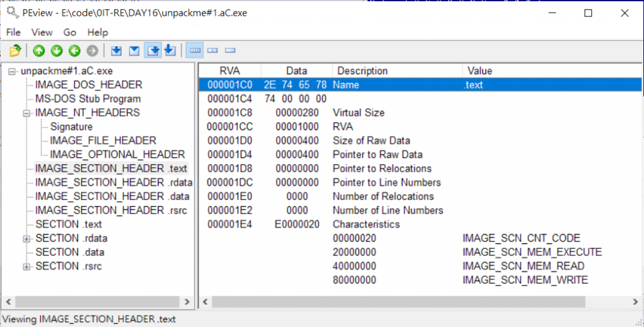The height and width of the screenshot is (327, 644).
Task: Select the Signature tree item
Action: pyautogui.click(x=72, y=126)
